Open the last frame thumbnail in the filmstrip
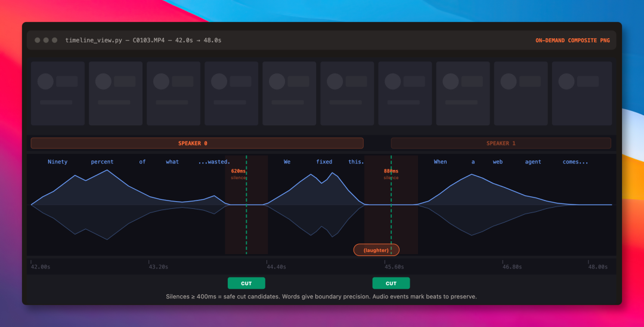This screenshot has height=327, width=644. coord(582,94)
